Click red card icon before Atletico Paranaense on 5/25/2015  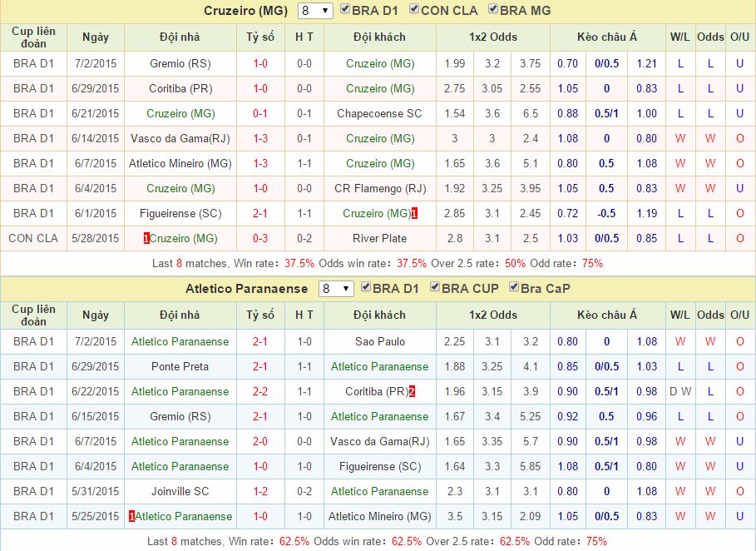point(131,516)
